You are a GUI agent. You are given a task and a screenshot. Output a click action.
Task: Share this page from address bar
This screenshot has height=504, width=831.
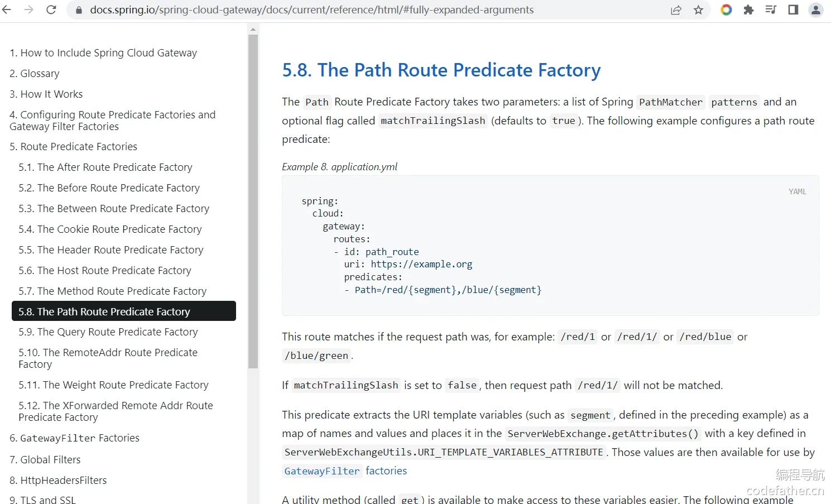point(676,10)
